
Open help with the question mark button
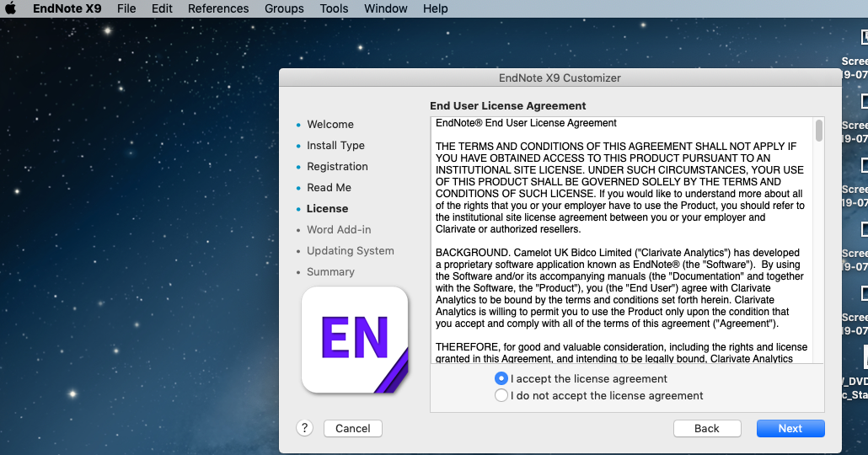[305, 428]
